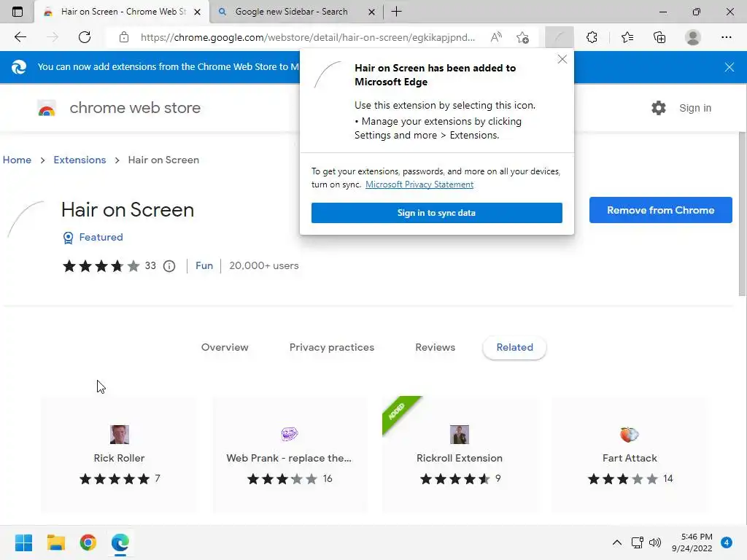
Task: Close the Hair on Screen tab
Action: point(197,12)
